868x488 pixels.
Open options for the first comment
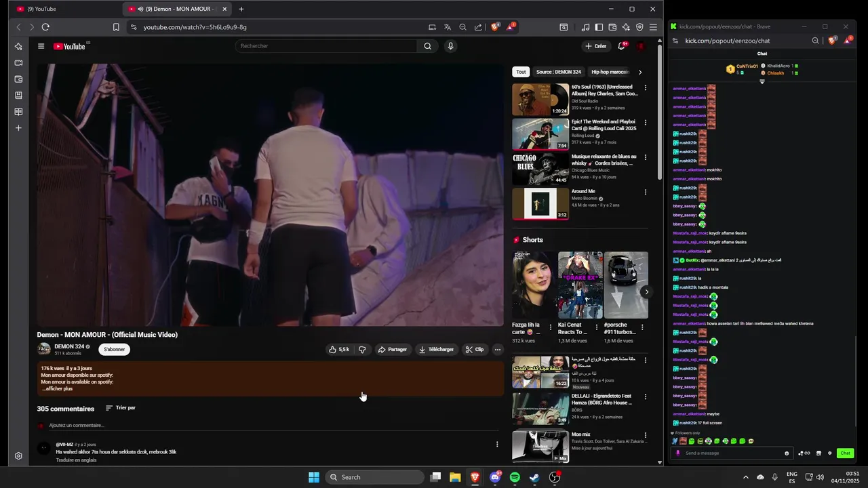497,445
